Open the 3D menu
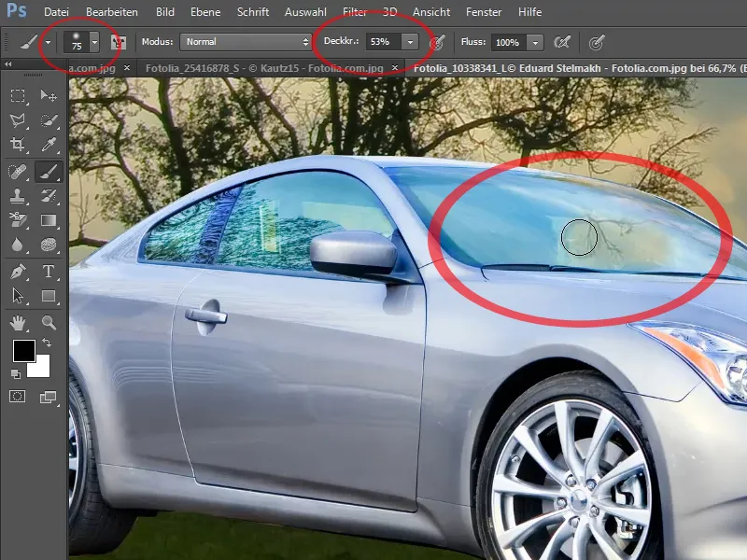The image size is (747, 560). point(389,12)
